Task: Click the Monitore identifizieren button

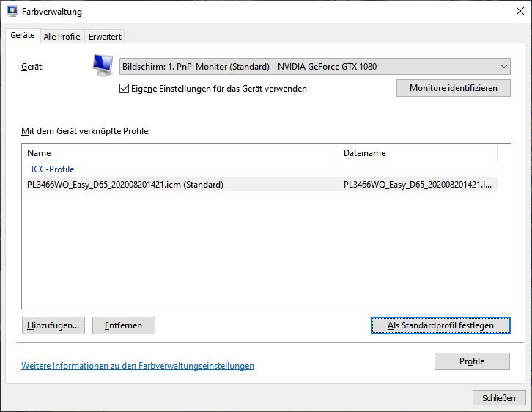Action: pyautogui.click(x=454, y=88)
